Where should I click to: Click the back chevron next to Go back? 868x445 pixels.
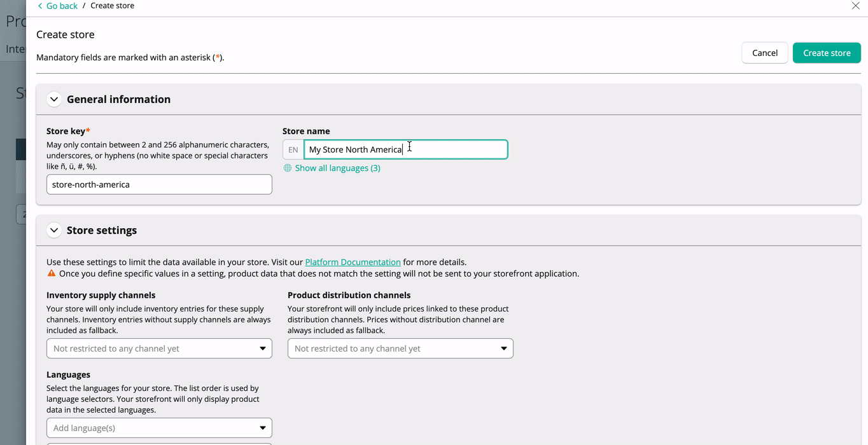click(41, 6)
